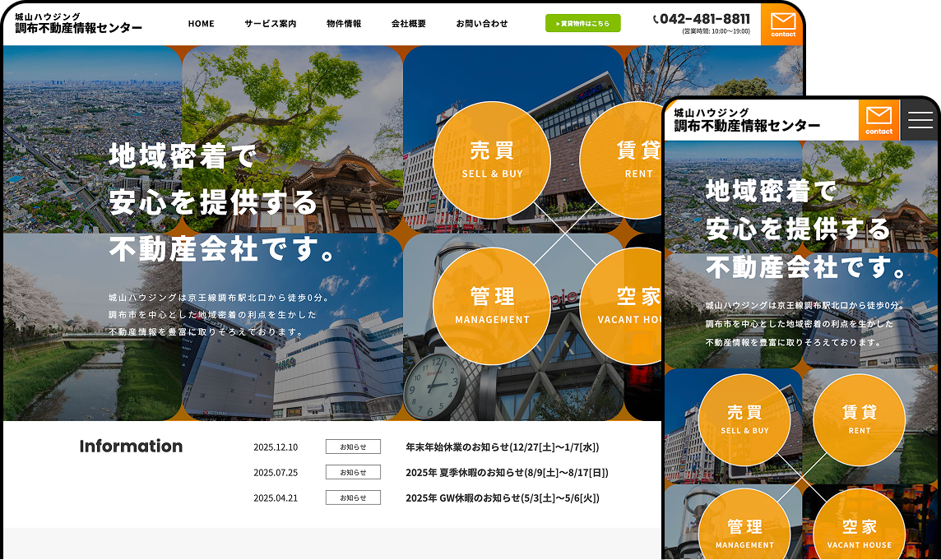The image size is (941, 560).
Task: Click the お知らせ label beside 2025.04.21
Action: [x=353, y=498]
